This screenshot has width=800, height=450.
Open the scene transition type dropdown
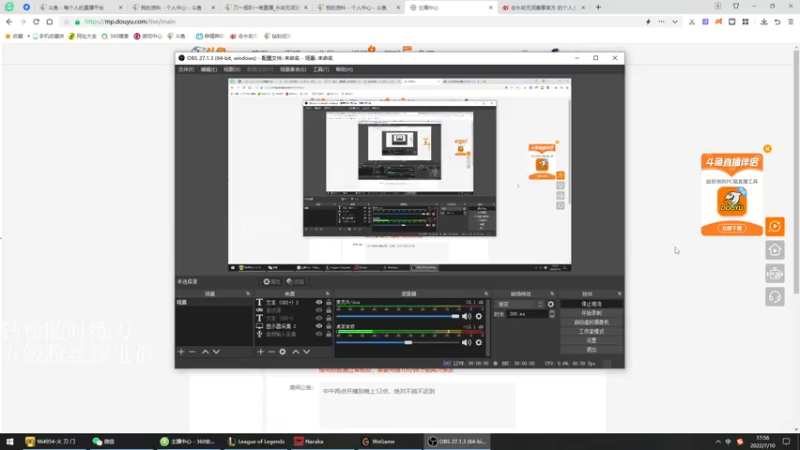(x=519, y=304)
